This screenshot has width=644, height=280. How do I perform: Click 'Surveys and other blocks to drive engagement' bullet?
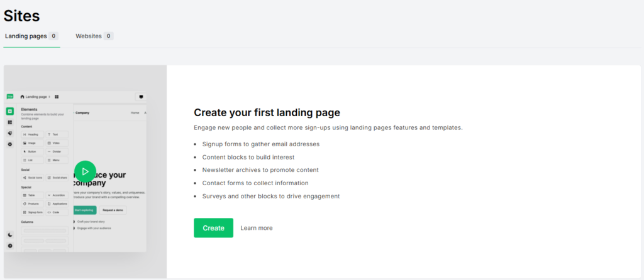coord(271,197)
